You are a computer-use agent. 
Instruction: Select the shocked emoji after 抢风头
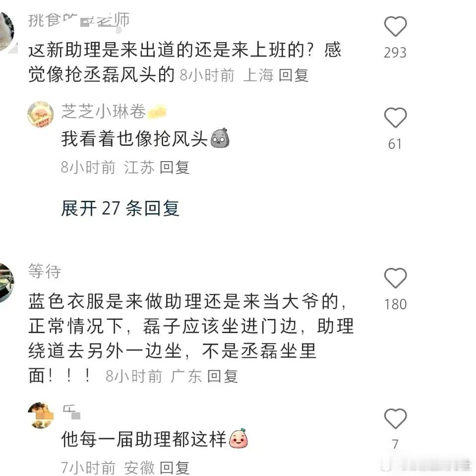[220, 138]
